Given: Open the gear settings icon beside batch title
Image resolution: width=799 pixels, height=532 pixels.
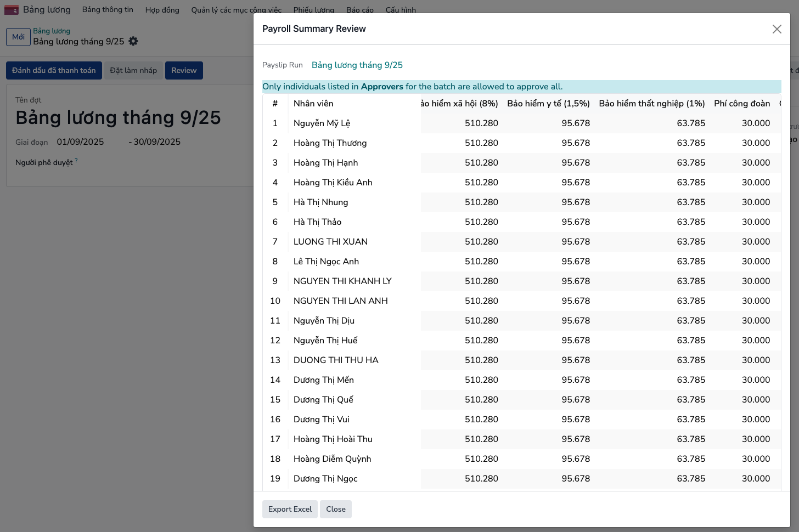Looking at the screenshot, I should 133,41.
